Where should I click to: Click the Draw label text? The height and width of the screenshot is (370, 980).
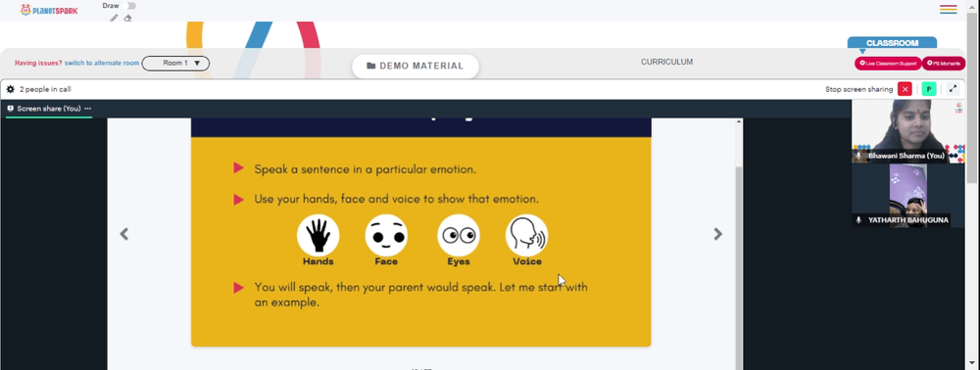pyautogui.click(x=111, y=6)
